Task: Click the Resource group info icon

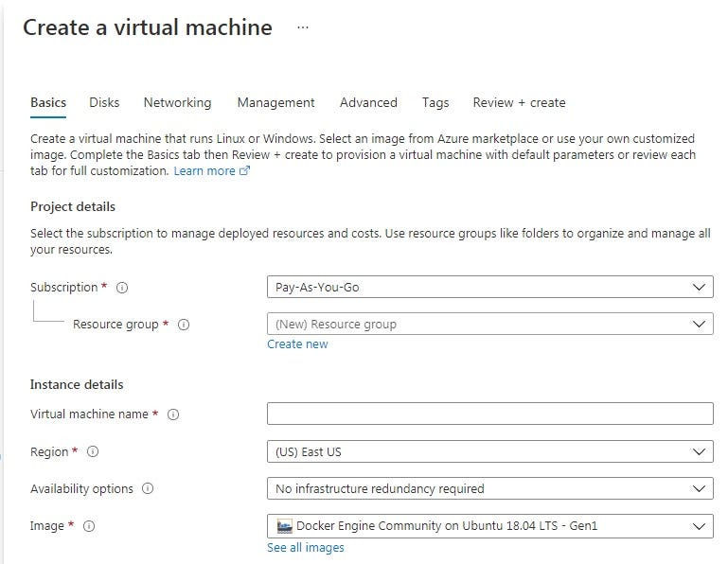Action: point(184,325)
